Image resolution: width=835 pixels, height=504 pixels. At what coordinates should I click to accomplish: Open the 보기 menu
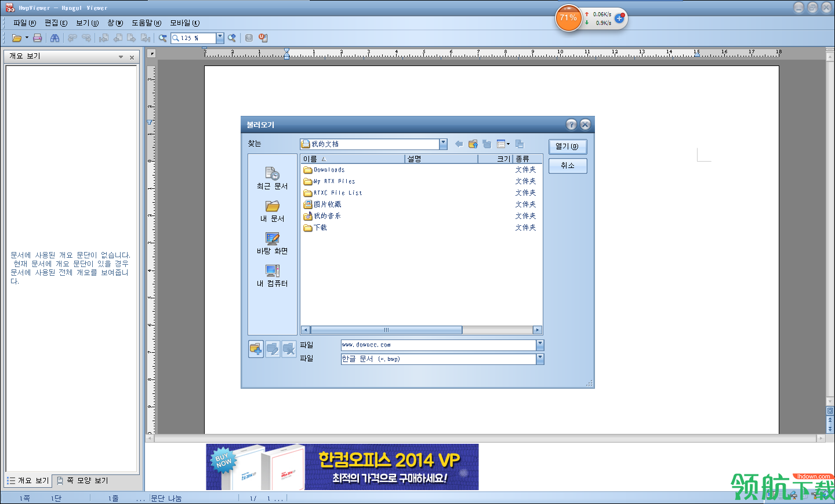(x=87, y=23)
